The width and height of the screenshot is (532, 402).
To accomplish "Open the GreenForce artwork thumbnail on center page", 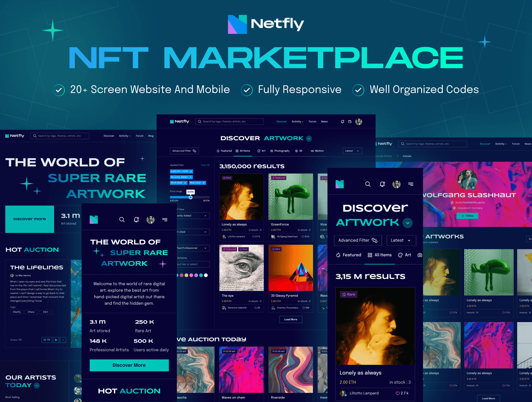I will pos(291,197).
